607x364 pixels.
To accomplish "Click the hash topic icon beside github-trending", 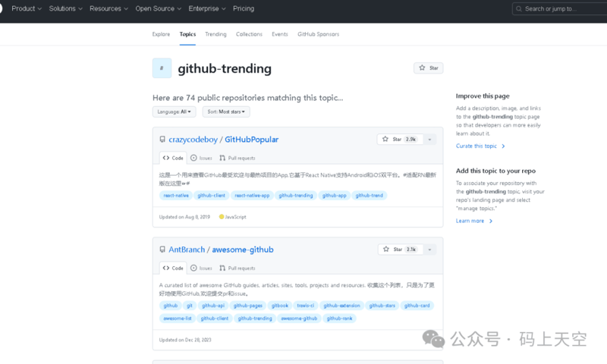I will (162, 68).
